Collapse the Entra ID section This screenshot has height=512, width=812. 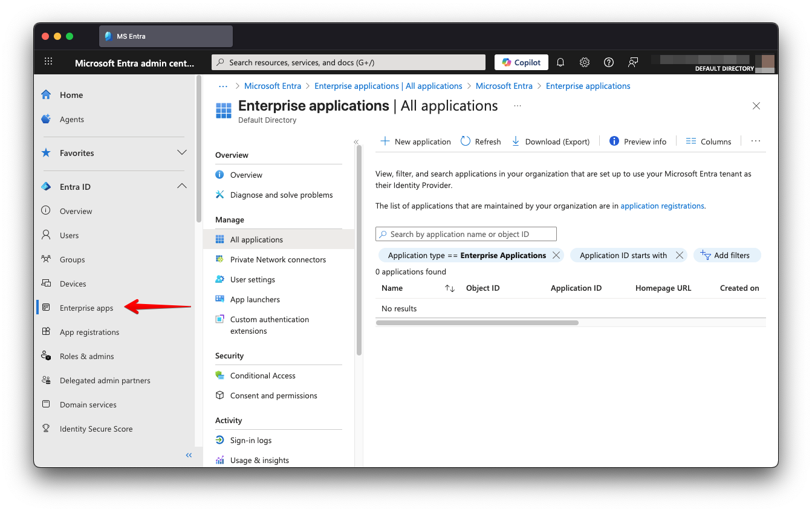pos(181,186)
